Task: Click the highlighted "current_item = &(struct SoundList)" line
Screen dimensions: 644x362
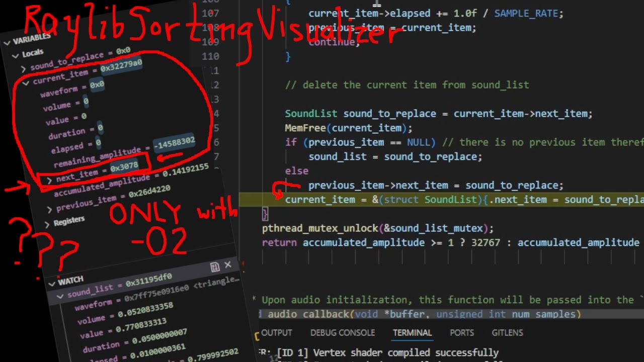Action: (x=464, y=200)
